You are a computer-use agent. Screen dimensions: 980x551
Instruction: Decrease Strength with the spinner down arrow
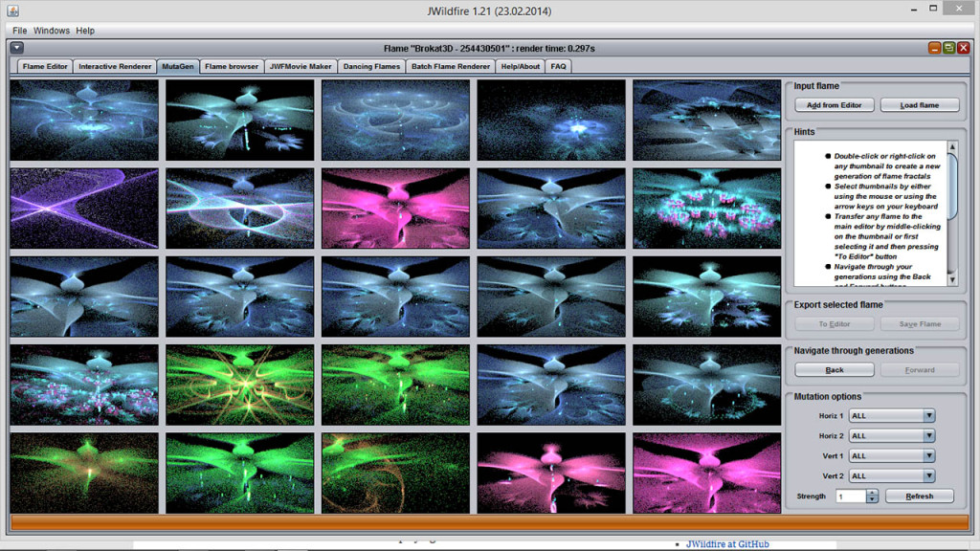872,499
